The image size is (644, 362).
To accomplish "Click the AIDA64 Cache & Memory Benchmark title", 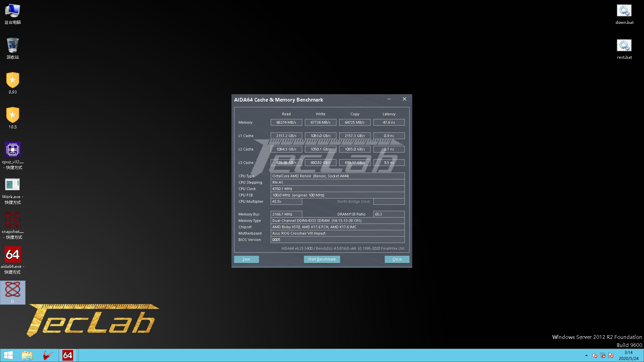I will point(278,100).
